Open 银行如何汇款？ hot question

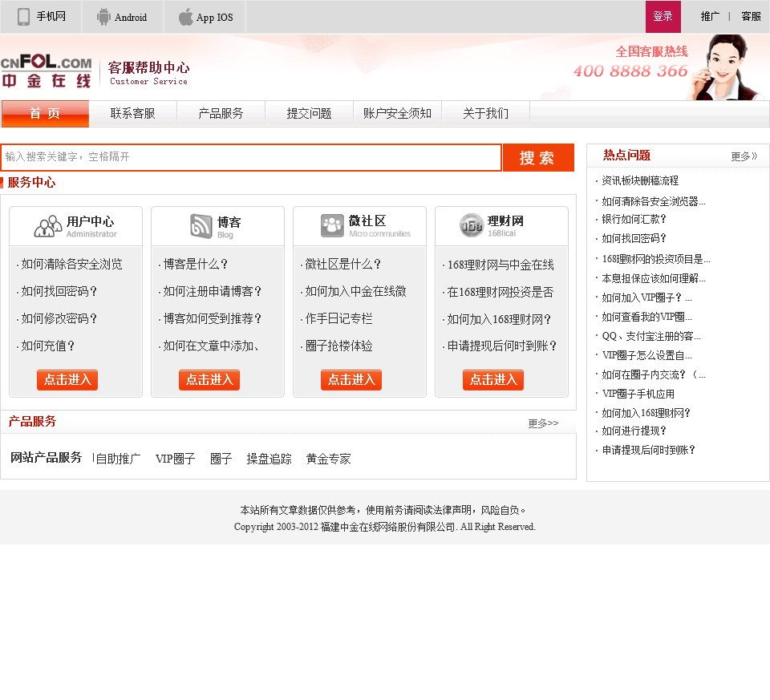(634, 219)
